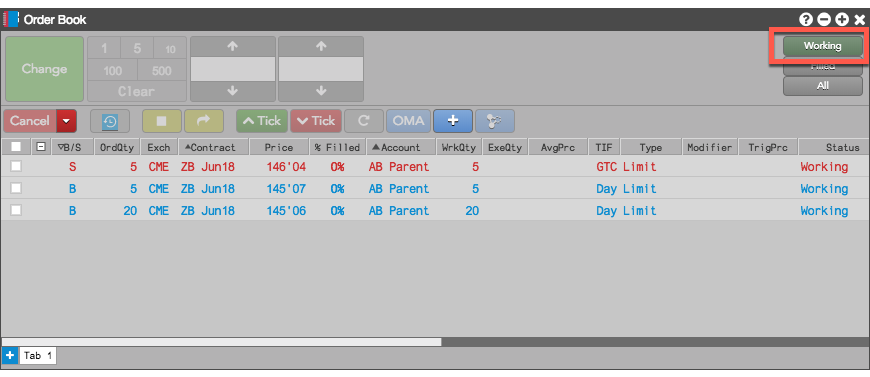Show Filled orders filter
The height and width of the screenshot is (377, 870).
point(823,67)
